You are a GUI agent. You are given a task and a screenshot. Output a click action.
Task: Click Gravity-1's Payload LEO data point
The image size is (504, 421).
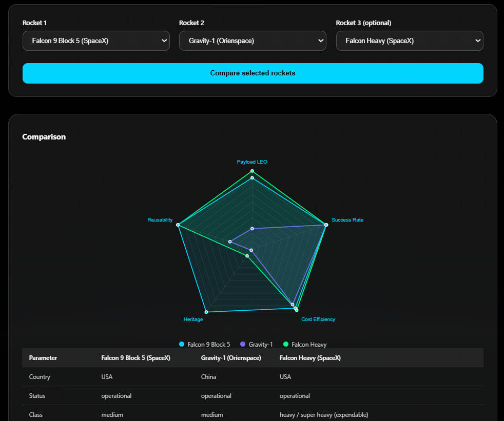[252, 229]
